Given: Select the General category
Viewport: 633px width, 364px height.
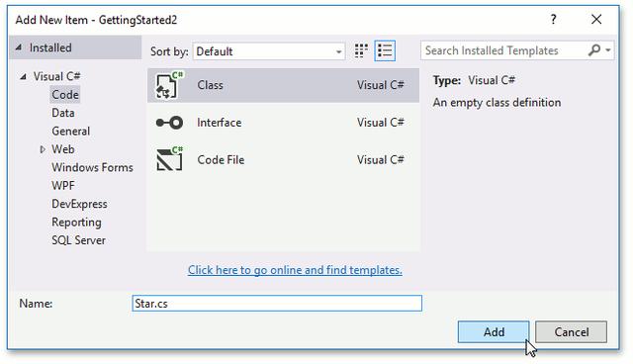Looking at the screenshot, I should (x=70, y=132).
